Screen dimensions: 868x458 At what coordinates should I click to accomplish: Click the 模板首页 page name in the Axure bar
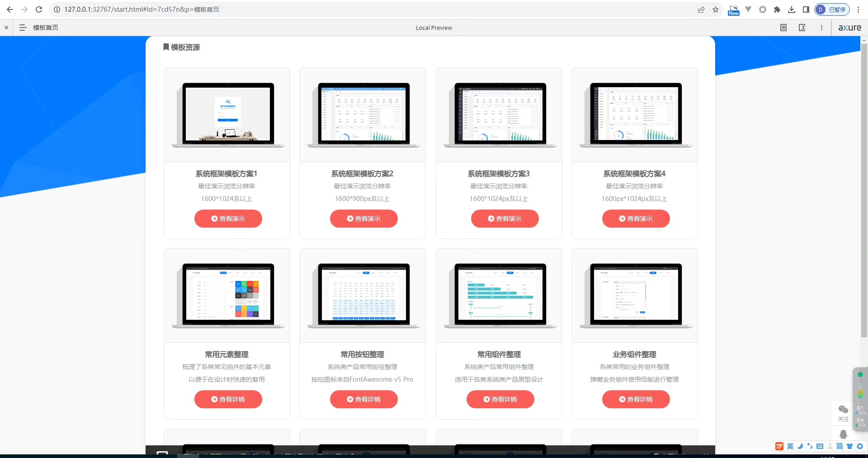(x=46, y=28)
